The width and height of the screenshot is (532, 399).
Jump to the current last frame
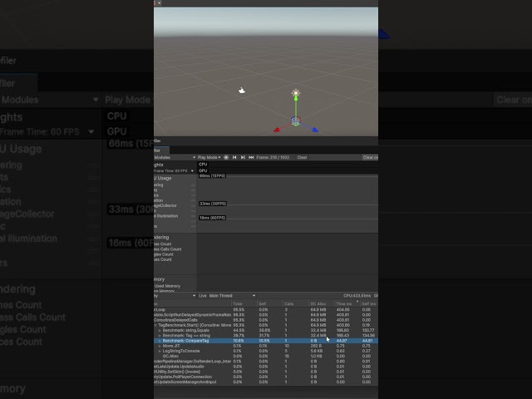click(x=251, y=157)
